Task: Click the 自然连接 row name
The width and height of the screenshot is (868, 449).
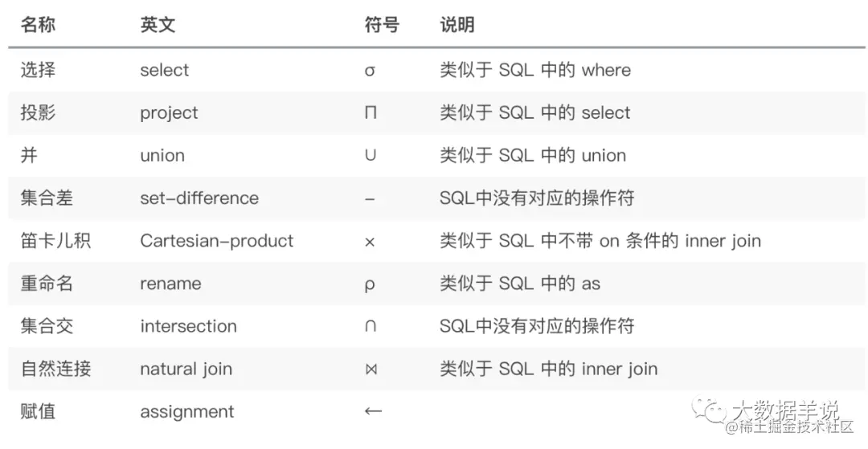Action: click(55, 369)
